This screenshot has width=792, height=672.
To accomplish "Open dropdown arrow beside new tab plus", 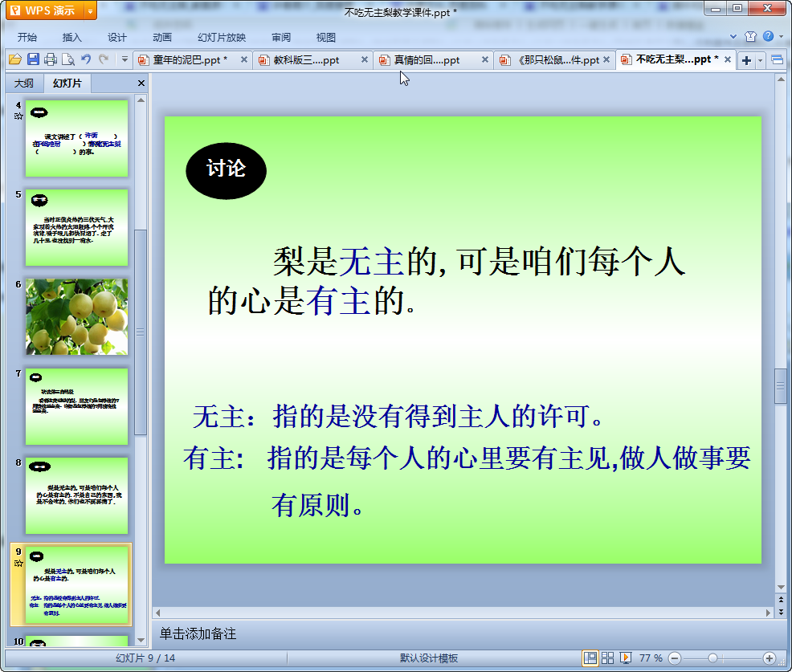I will (760, 60).
